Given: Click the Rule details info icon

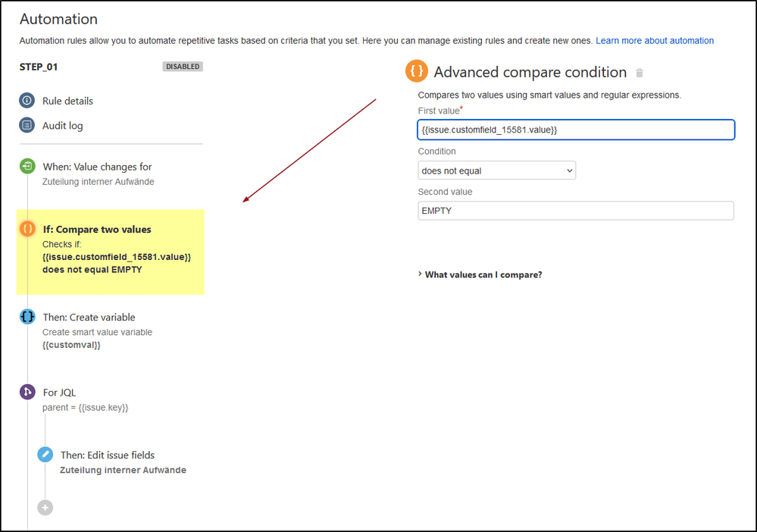Looking at the screenshot, I should coord(27,101).
